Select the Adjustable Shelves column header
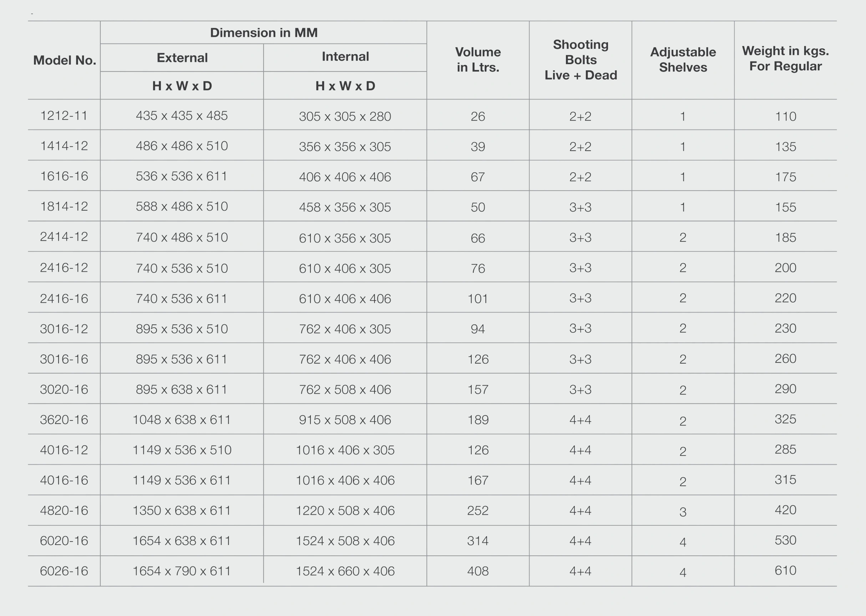Image resolution: width=866 pixels, height=616 pixels. (683, 60)
